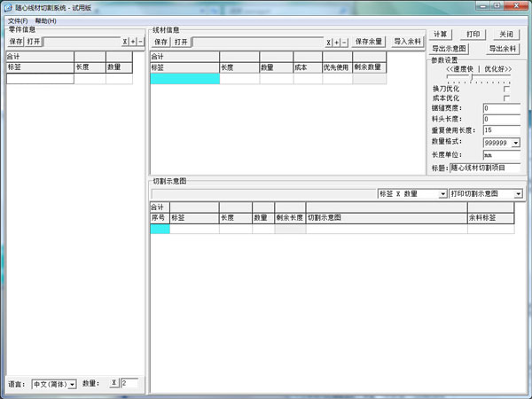This screenshot has width=532, height=399.
Task: Open the 帮助(H) menu
Action: click(45, 21)
